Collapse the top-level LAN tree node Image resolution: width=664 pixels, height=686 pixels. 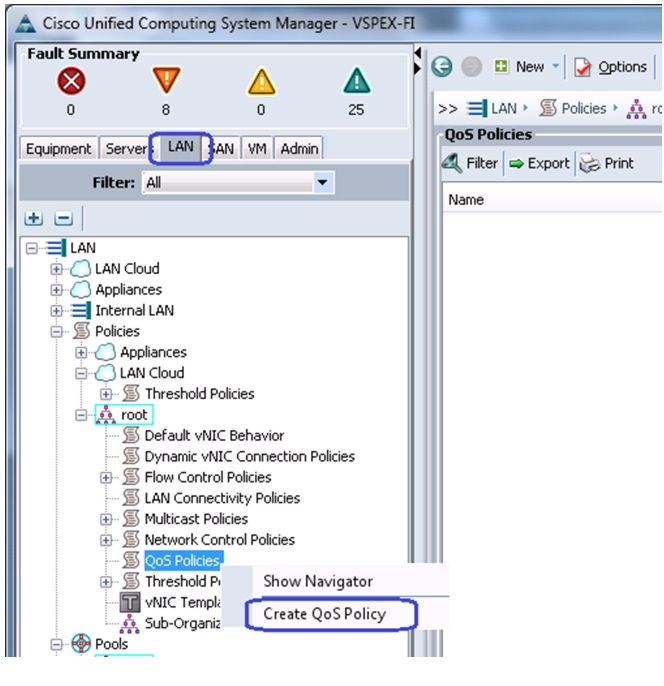click(x=31, y=248)
